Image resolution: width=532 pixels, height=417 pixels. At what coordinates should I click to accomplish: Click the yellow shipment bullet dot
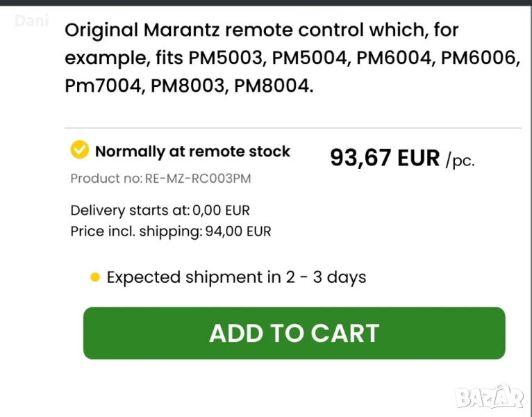pyautogui.click(x=95, y=278)
